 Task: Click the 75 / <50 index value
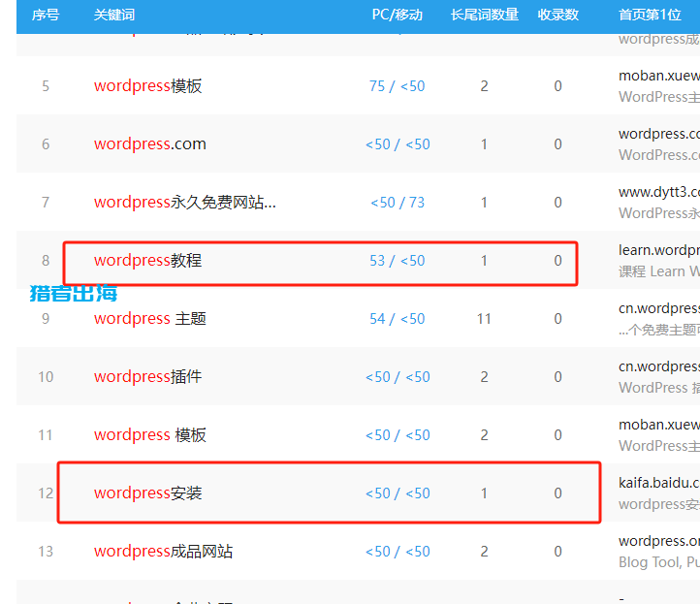398,86
